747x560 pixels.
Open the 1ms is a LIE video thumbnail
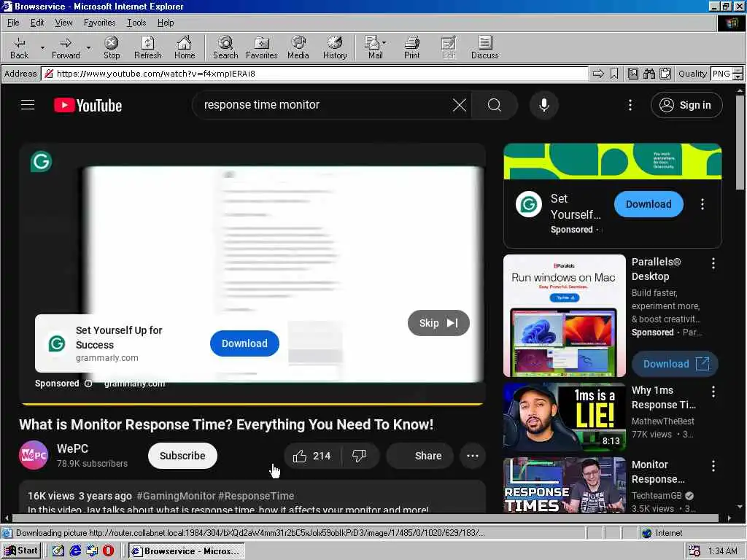tap(564, 416)
